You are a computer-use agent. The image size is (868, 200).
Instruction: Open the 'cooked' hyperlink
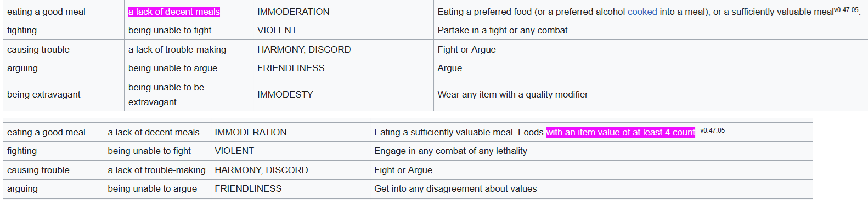click(642, 12)
